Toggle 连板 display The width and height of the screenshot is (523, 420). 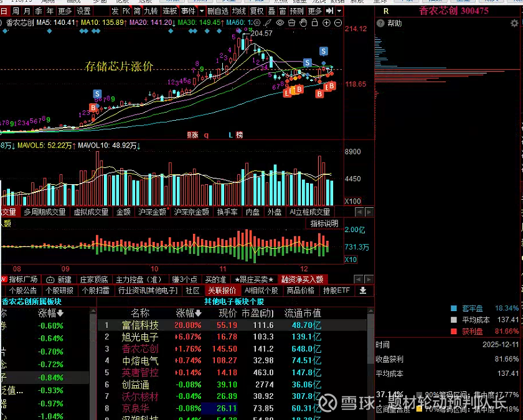[169, 11]
